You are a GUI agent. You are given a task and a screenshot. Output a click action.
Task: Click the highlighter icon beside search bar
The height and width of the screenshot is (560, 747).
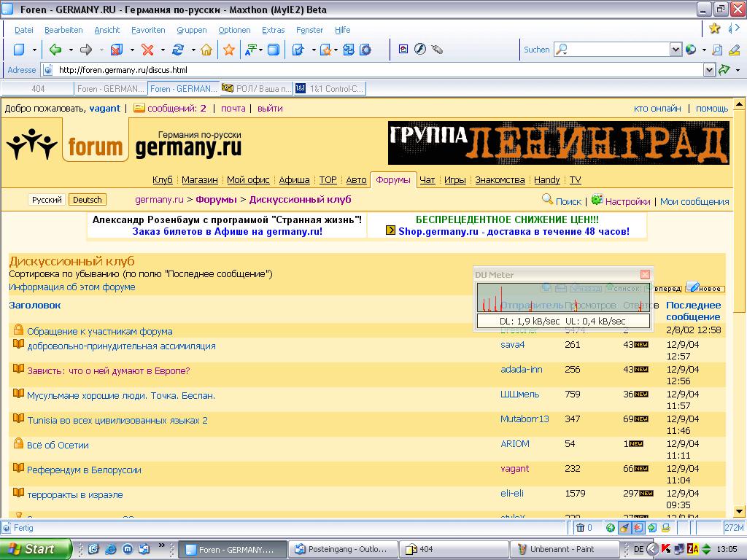734,50
